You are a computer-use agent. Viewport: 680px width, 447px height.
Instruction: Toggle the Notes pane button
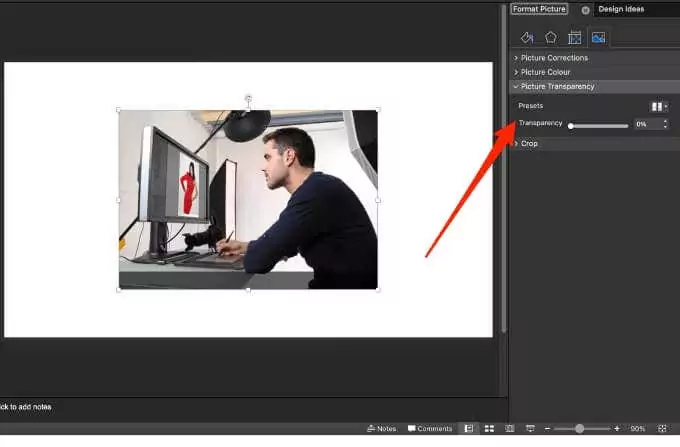(x=382, y=429)
